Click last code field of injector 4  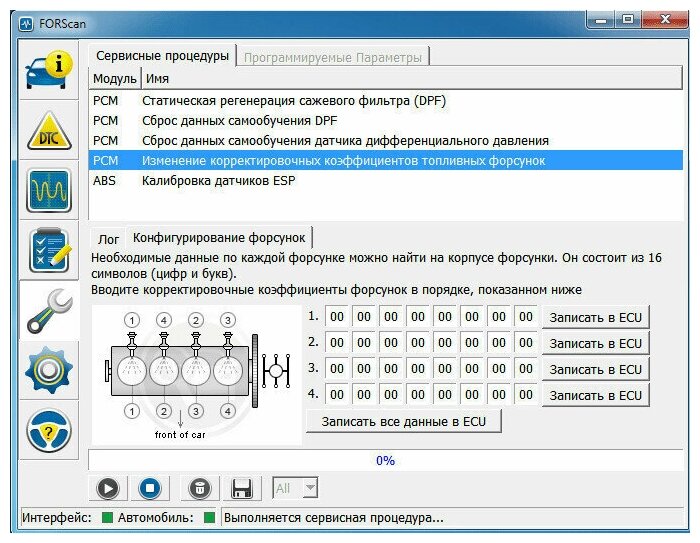[x=526, y=395]
